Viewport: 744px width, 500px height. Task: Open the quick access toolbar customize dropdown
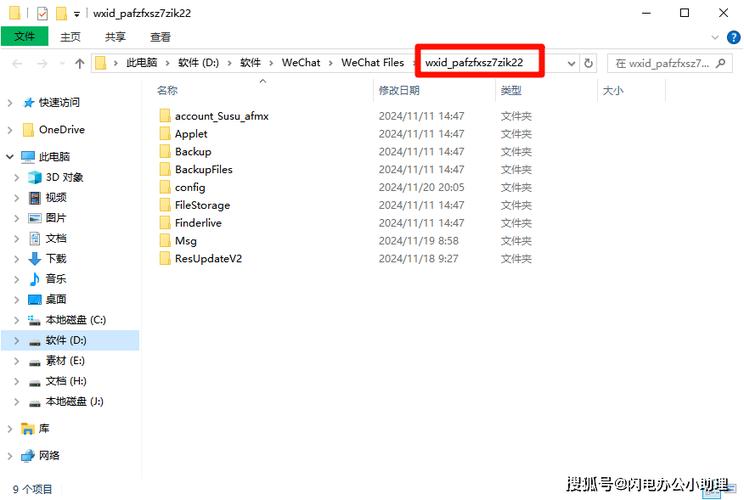click(x=76, y=14)
